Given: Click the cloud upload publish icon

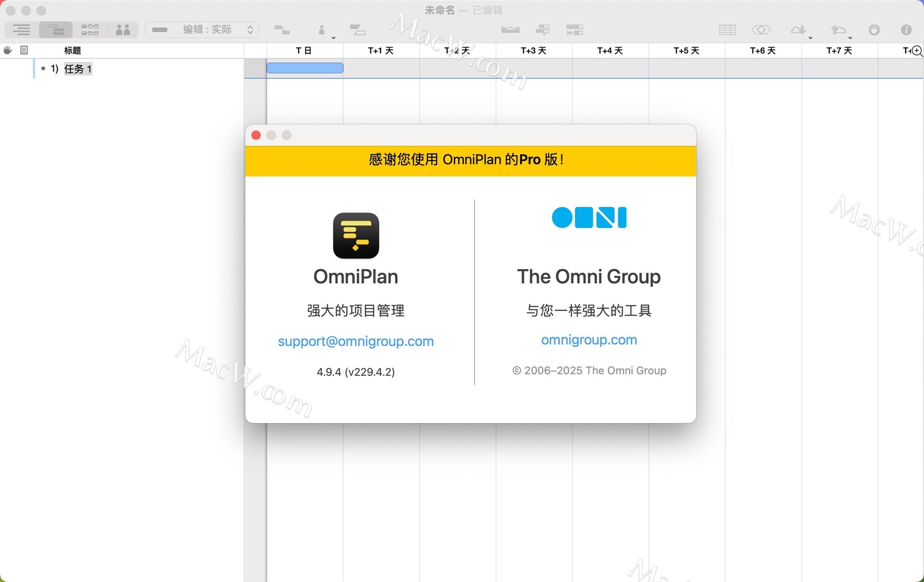Looking at the screenshot, I should coord(838,30).
